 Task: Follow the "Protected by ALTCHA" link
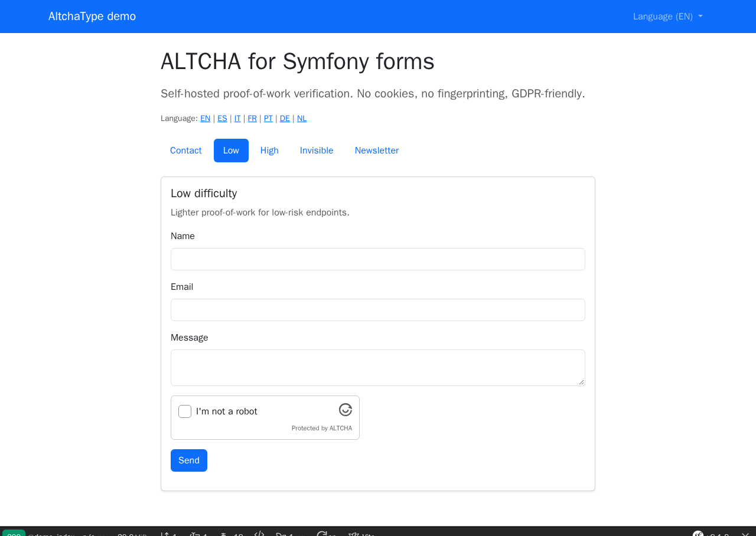(x=322, y=429)
